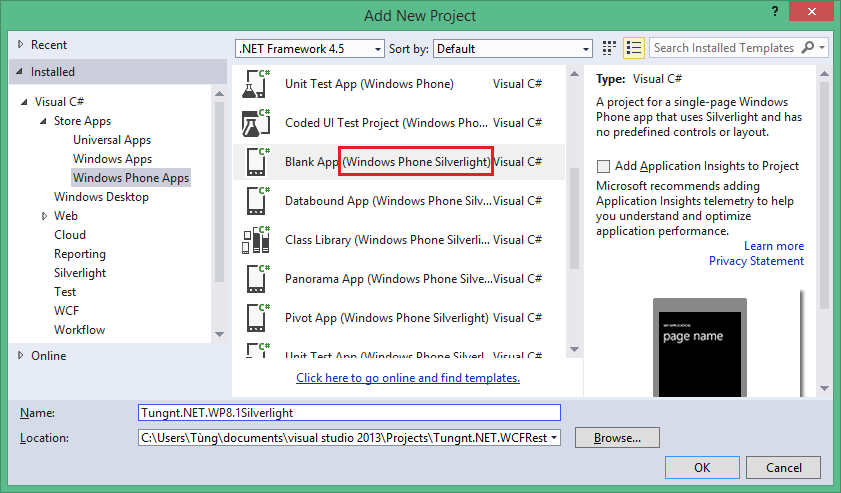Select Windows Desktop category
The height and width of the screenshot is (493, 841).
[x=101, y=197]
